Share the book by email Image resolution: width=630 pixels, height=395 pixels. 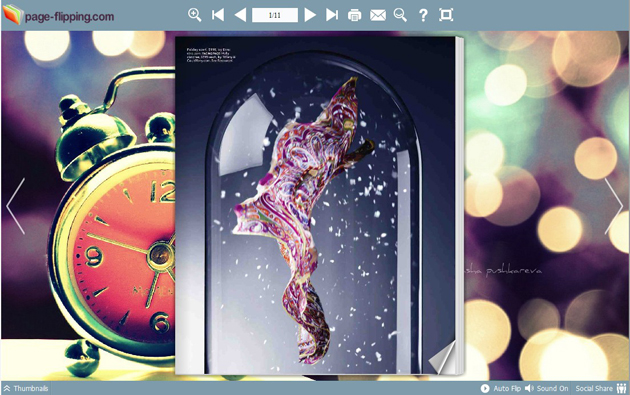point(378,15)
